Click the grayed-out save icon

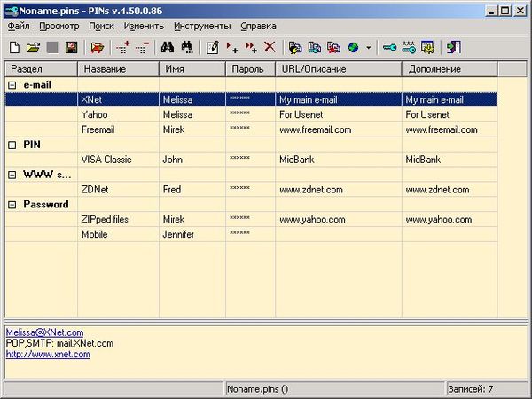point(52,48)
